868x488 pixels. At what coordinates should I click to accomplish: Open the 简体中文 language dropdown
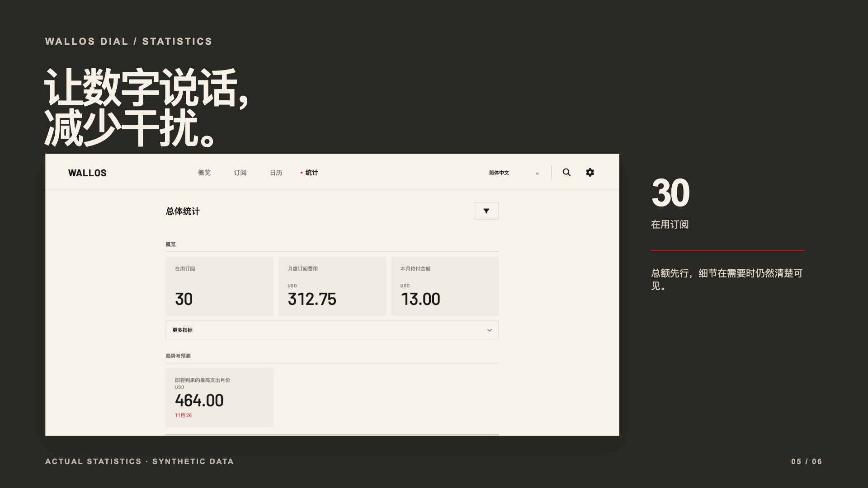[x=514, y=173]
